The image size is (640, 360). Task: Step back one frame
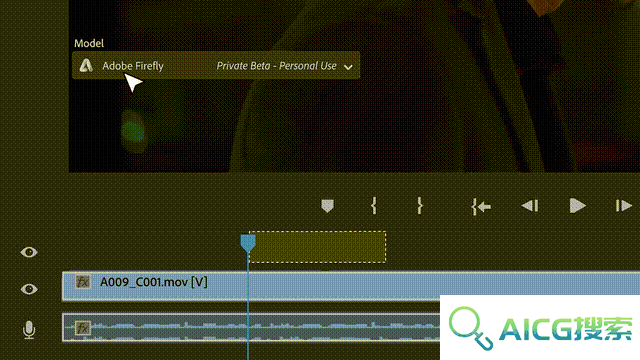point(530,206)
